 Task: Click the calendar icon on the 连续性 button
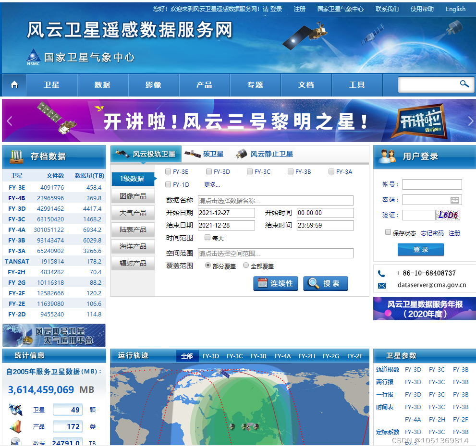click(262, 283)
